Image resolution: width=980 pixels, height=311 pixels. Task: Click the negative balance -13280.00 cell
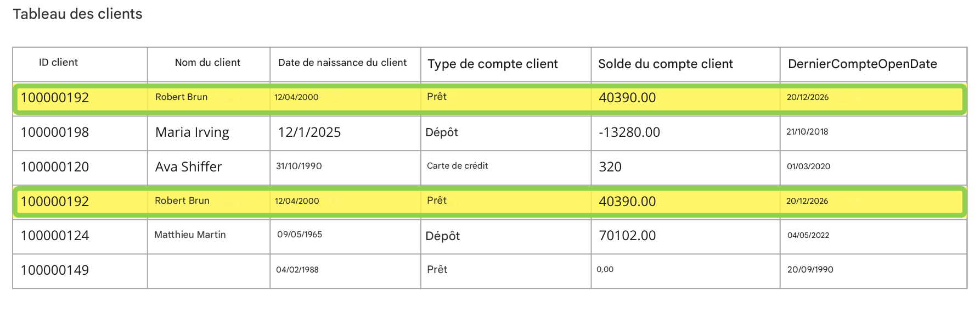point(629,132)
